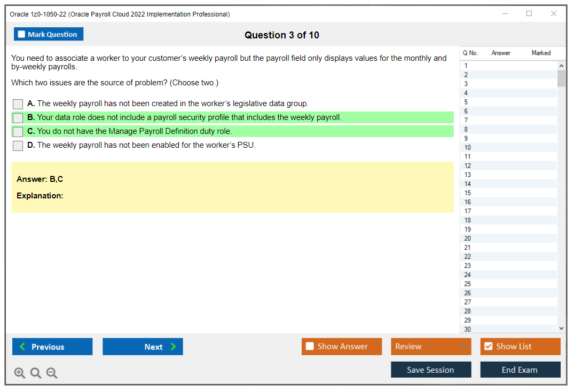Select question 15 in the question list
The height and width of the screenshot is (392, 574).
[502, 193]
